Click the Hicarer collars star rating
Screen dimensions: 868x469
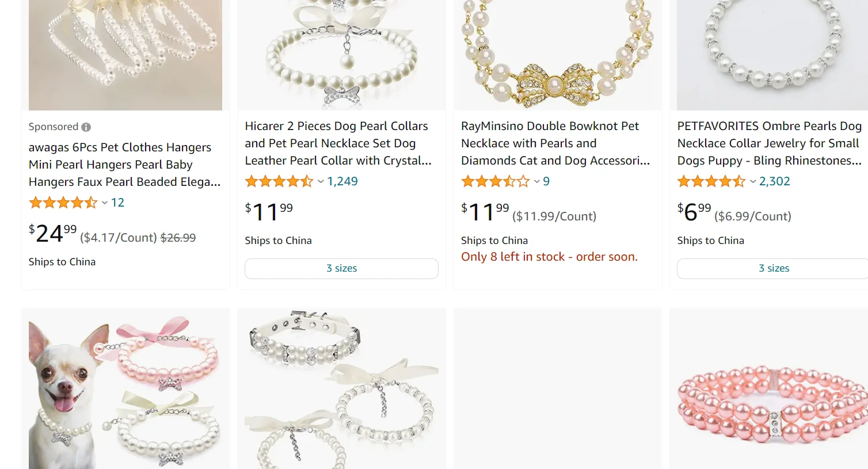tap(279, 182)
